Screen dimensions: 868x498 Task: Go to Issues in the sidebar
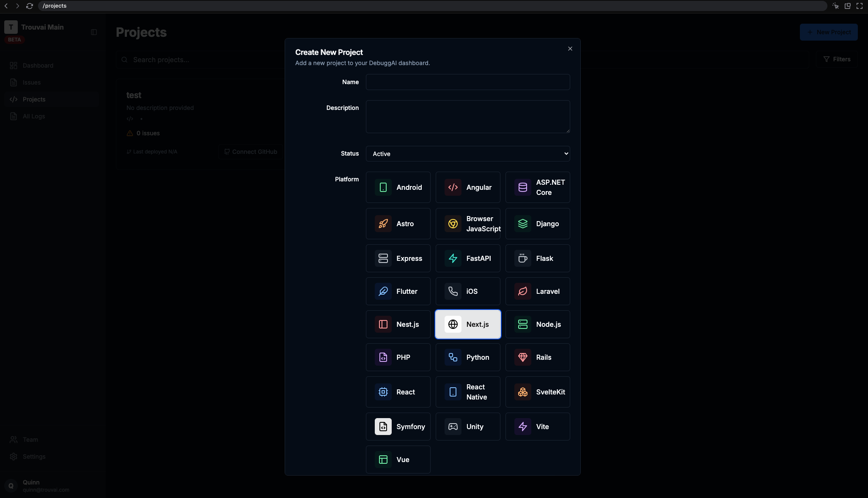coord(51,82)
